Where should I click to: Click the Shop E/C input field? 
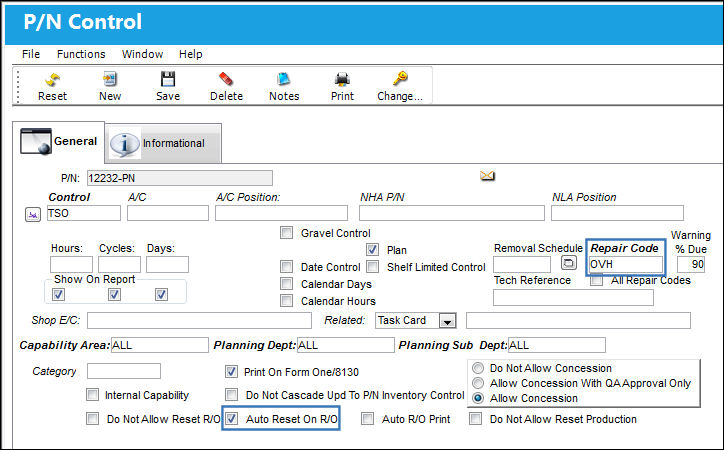pyautogui.click(x=199, y=320)
